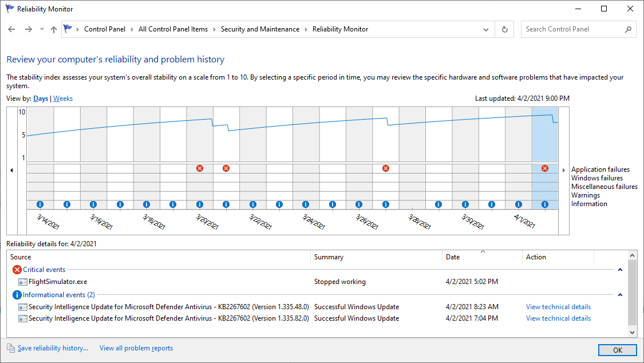Open the address bar history dropdown

point(486,30)
